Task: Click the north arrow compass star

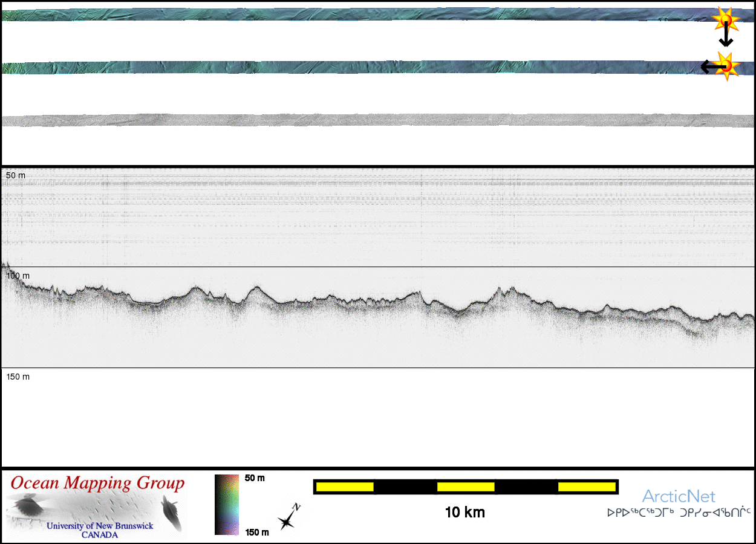Action: pos(288,519)
